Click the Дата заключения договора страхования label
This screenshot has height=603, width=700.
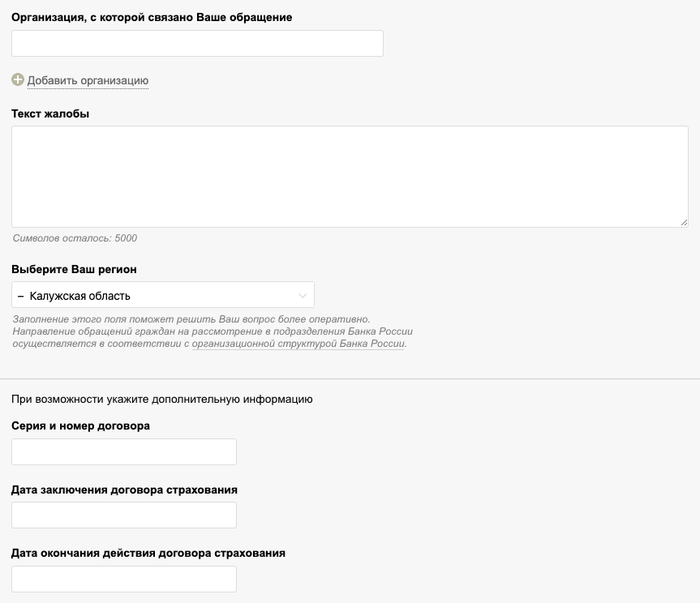pyautogui.click(x=124, y=490)
